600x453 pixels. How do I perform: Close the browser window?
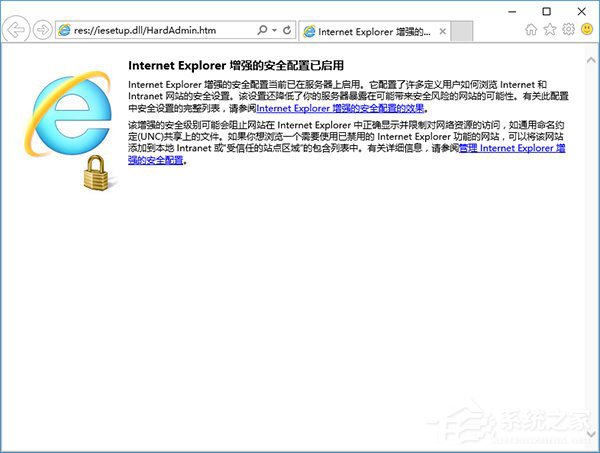click(582, 11)
